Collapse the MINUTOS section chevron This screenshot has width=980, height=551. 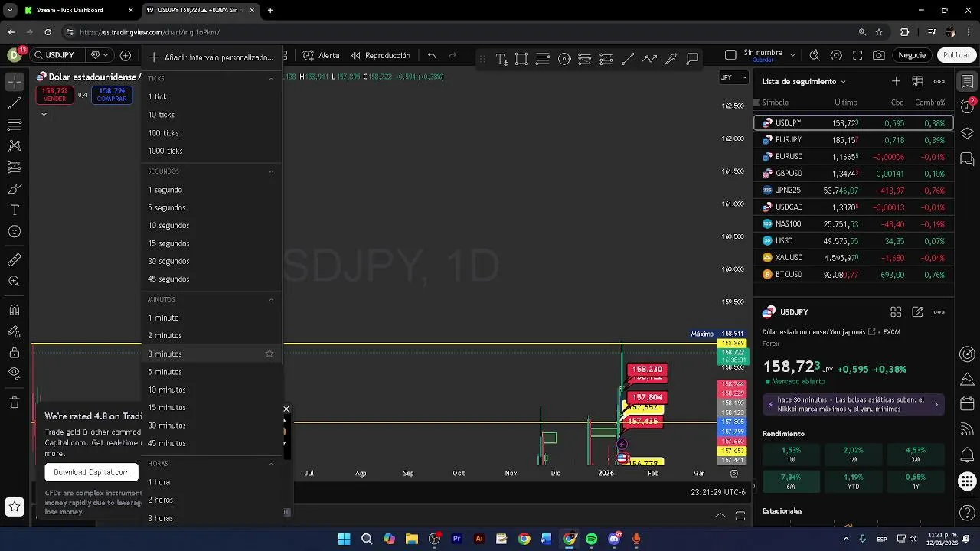(x=271, y=300)
